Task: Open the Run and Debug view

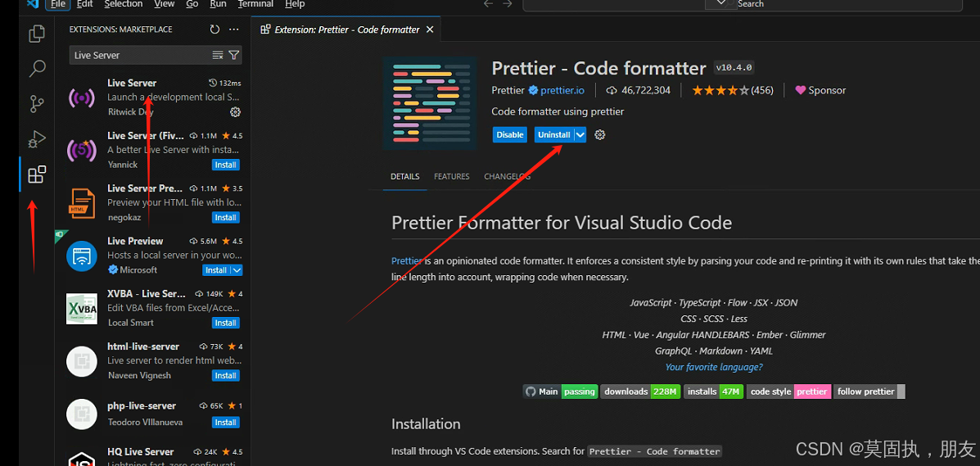Action: click(37, 139)
